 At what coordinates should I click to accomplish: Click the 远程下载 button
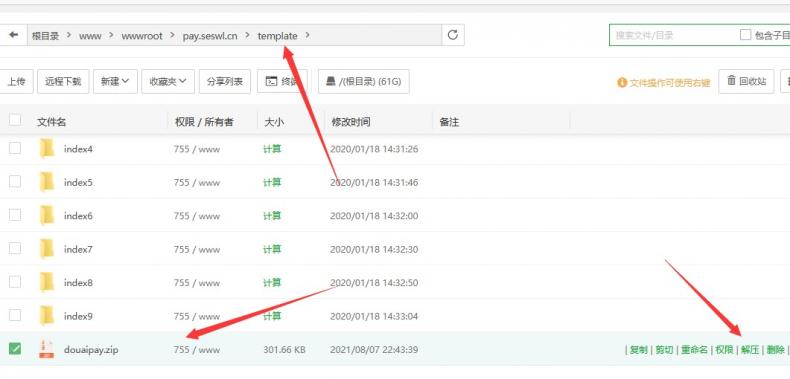click(63, 81)
